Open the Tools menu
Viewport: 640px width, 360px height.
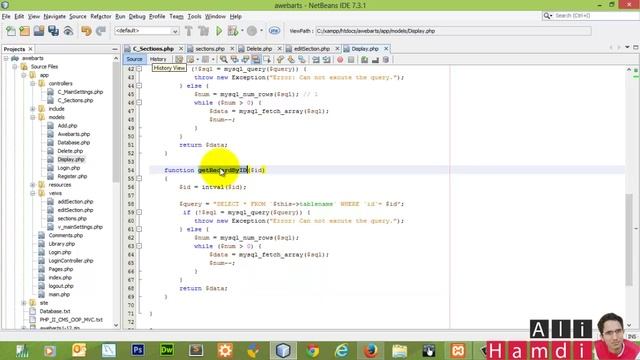[194, 16]
